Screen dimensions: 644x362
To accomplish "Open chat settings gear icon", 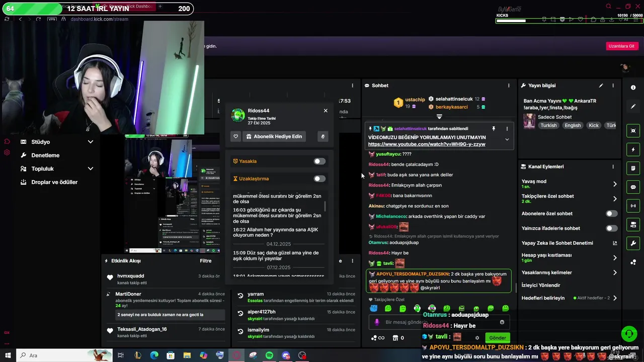I will 477,338.
